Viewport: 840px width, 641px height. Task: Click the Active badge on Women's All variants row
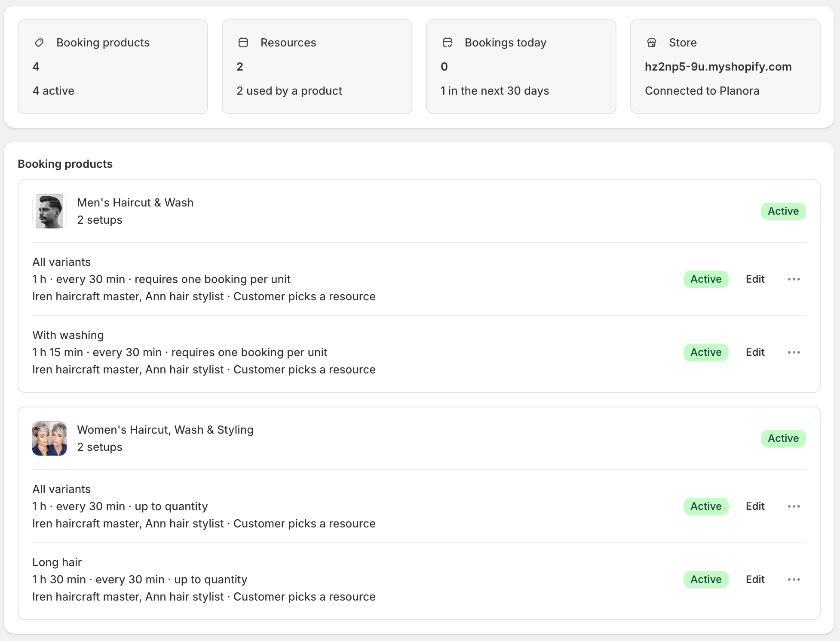[706, 506]
